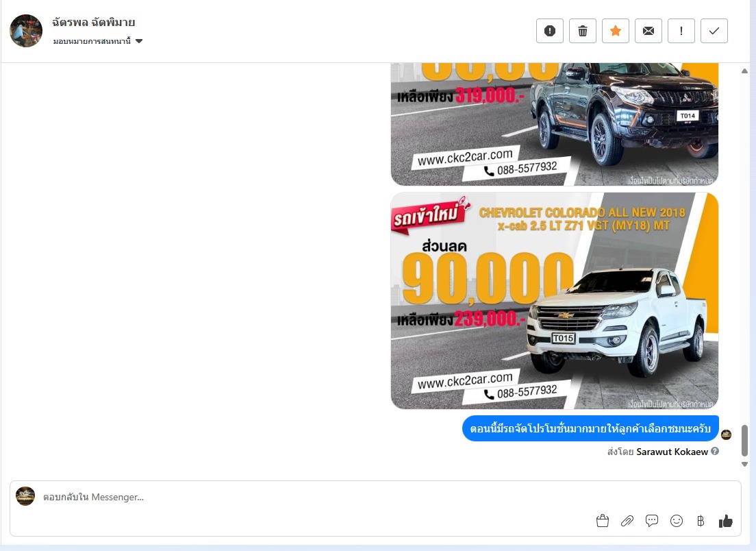Viewport: 756px width, 551px height.
Task: Delete conversation with trash icon
Action: [x=583, y=31]
